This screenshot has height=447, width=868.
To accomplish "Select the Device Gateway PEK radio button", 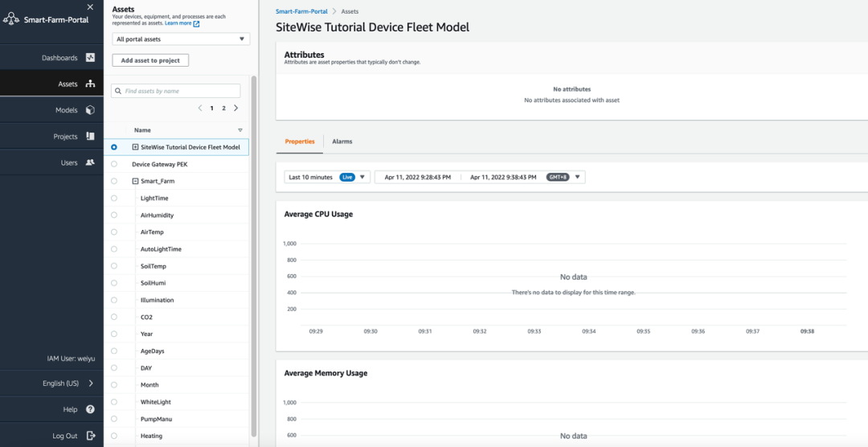I will [x=114, y=164].
